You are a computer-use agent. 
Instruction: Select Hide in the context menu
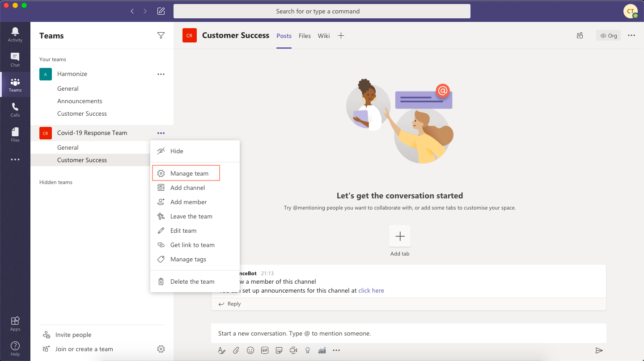coord(195,151)
